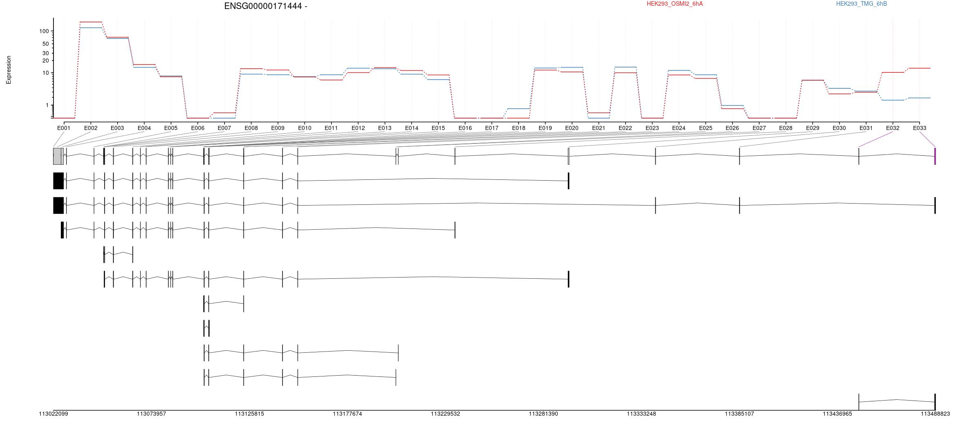Click exon label E003
The height and width of the screenshot is (421, 980).
click(117, 128)
